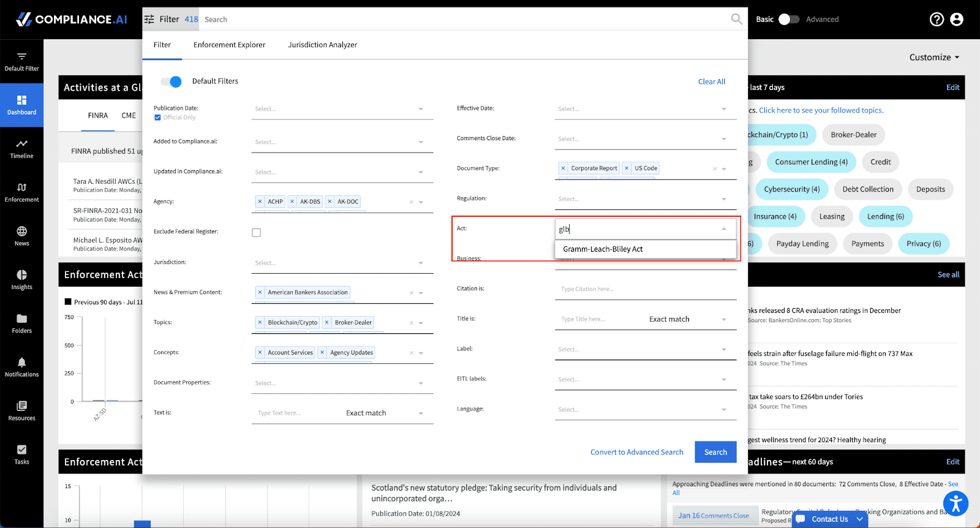Viewport: 980px width, 528px height.
Task: Check Exclude Federal Register checkbox
Action: coord(256,233)
